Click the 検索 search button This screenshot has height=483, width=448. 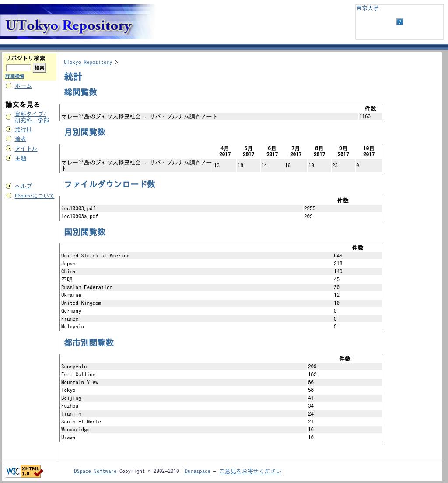tap(39, 68)
